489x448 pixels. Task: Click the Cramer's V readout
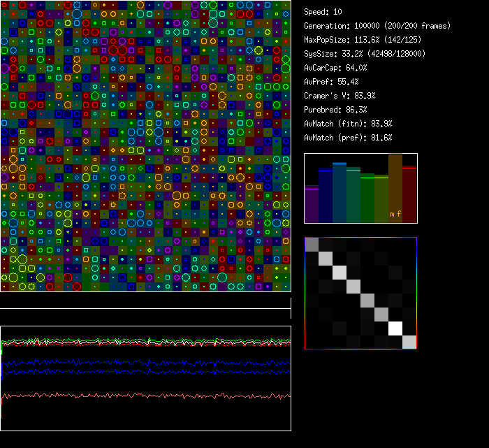click(340, 96)
